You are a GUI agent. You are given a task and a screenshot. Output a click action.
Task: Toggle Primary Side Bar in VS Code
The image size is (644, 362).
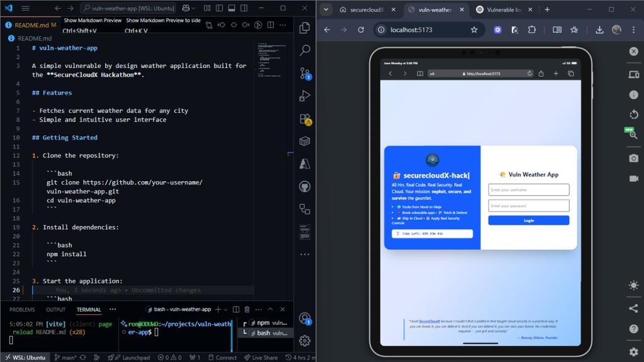coord(219,8)
